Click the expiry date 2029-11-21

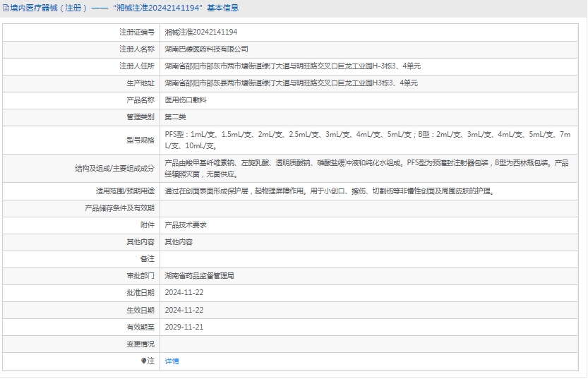click(184, 327)
